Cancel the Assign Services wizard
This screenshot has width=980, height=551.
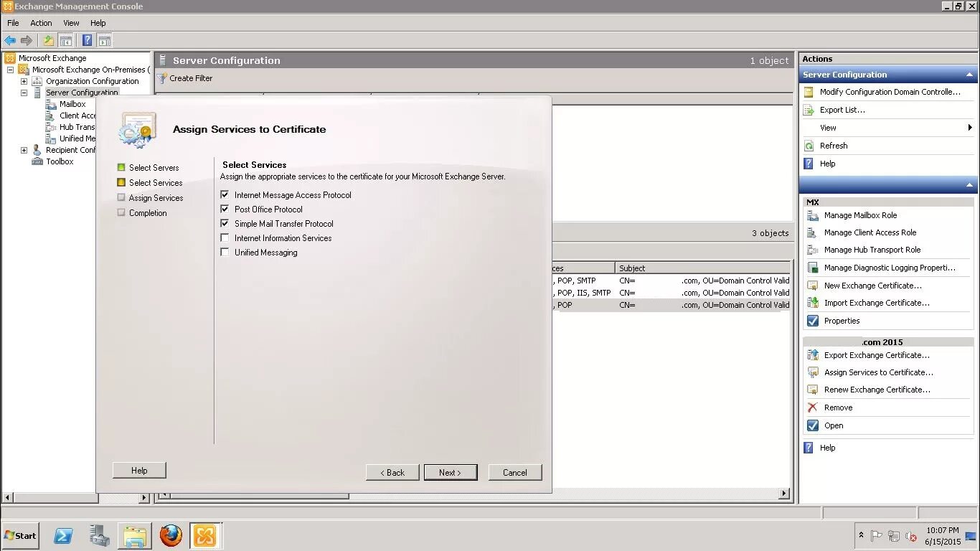click(x=515, y=472)
